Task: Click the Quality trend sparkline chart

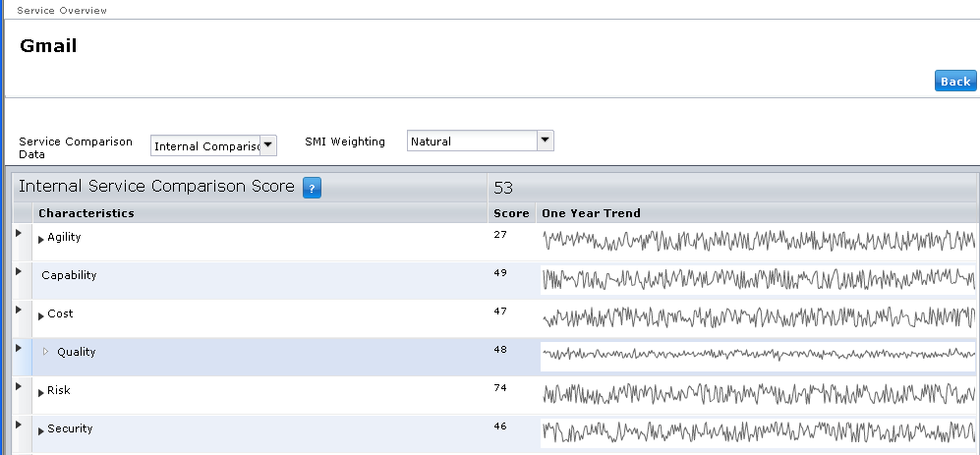Action: [x=758, y=355]
